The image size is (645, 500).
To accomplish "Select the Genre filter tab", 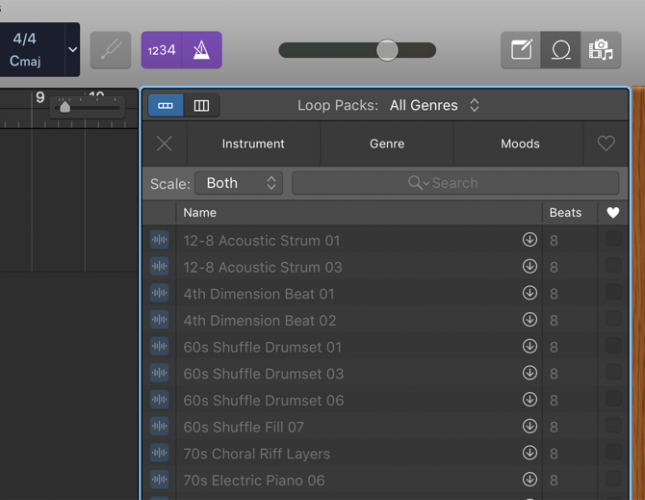I will (387, 144).
